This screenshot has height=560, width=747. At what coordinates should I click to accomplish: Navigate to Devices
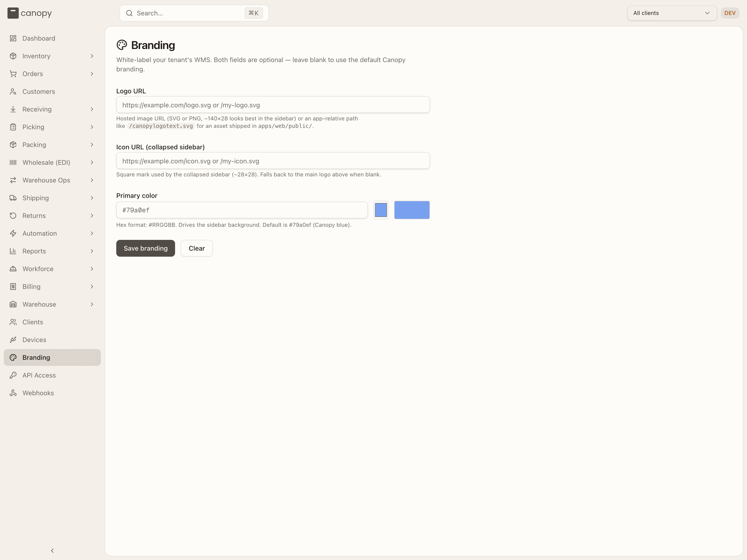tap(52, 339)
